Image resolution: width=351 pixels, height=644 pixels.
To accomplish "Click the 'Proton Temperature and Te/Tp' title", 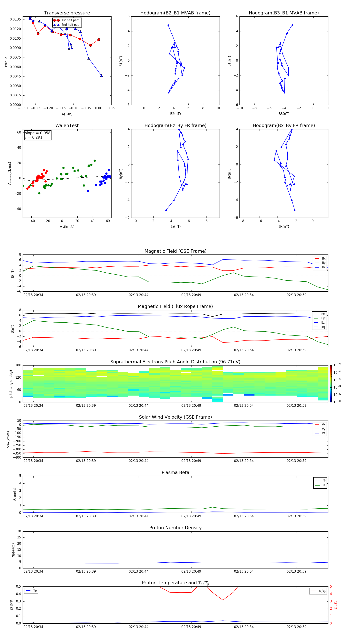I will pyautogui.click(x=175, y=583).
